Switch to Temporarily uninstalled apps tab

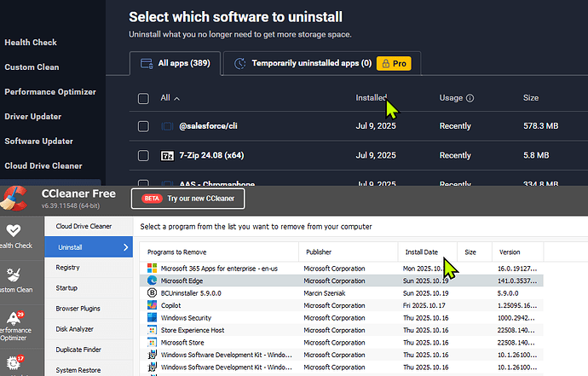coord(303,63)
